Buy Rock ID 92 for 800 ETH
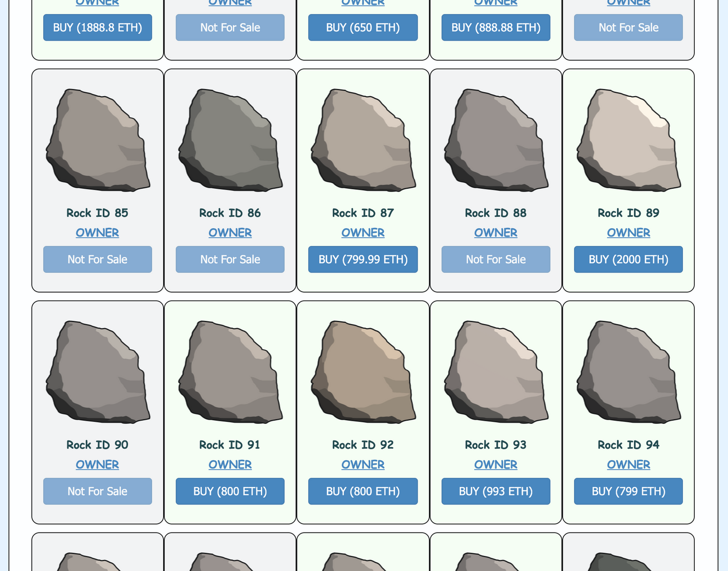Viewport: 728px width, 571px height. pyautogui.click(x=363, y=491)
